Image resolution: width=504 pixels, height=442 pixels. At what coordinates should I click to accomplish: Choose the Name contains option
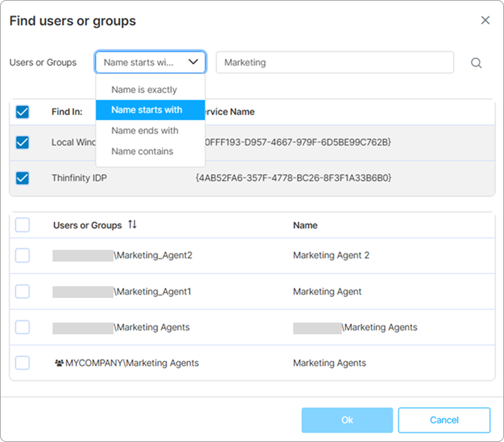150,151
